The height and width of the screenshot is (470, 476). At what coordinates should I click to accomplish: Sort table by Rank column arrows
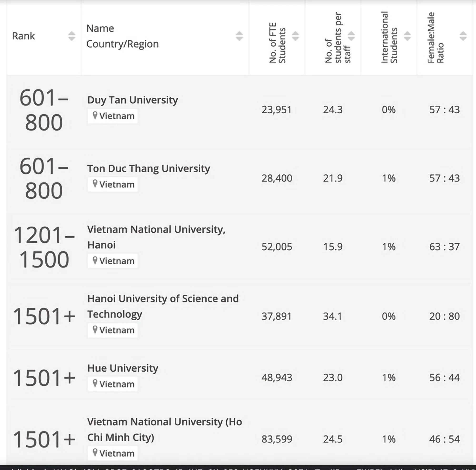pos(71,36)
